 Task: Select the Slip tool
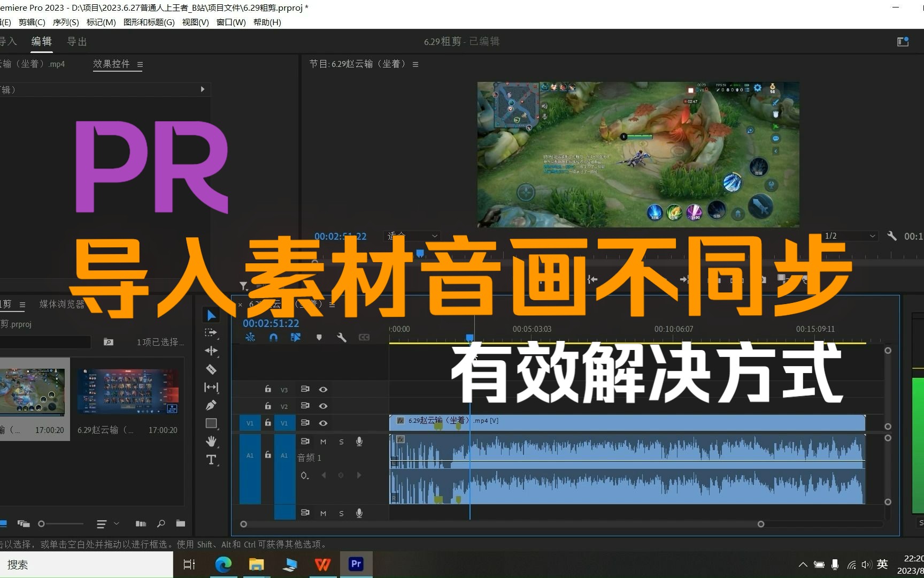211,387
